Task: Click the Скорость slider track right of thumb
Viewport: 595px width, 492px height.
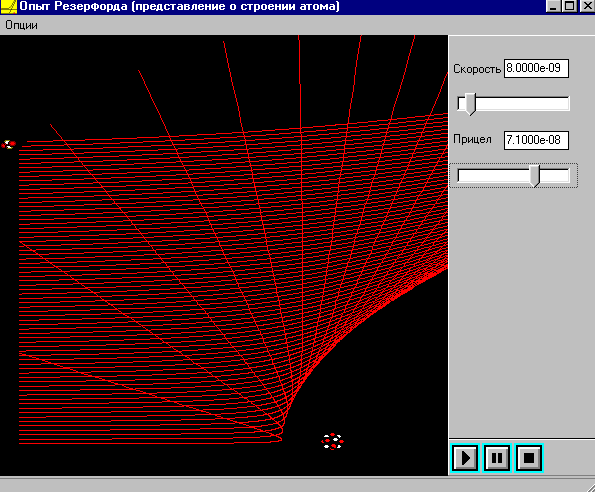Action: (522, 104)
